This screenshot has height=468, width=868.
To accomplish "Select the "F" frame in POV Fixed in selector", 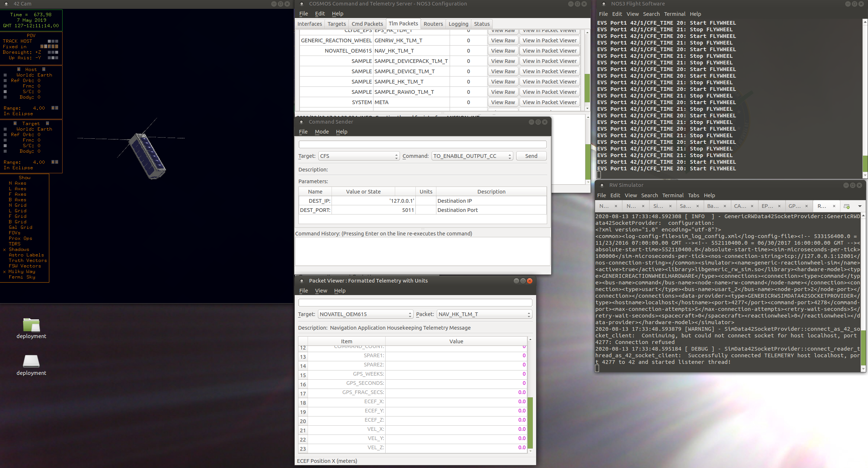I will click(x=50, y=47).
